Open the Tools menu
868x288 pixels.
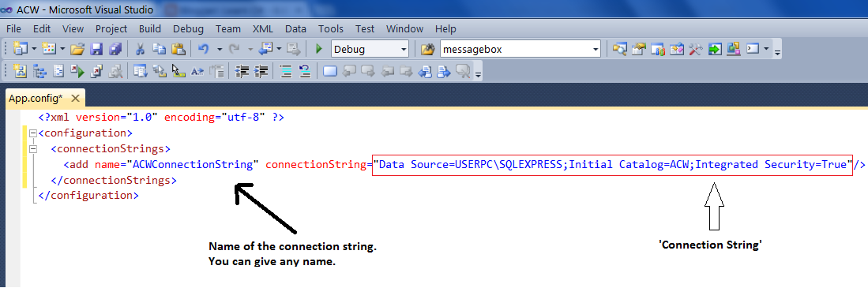coord(331,28)
